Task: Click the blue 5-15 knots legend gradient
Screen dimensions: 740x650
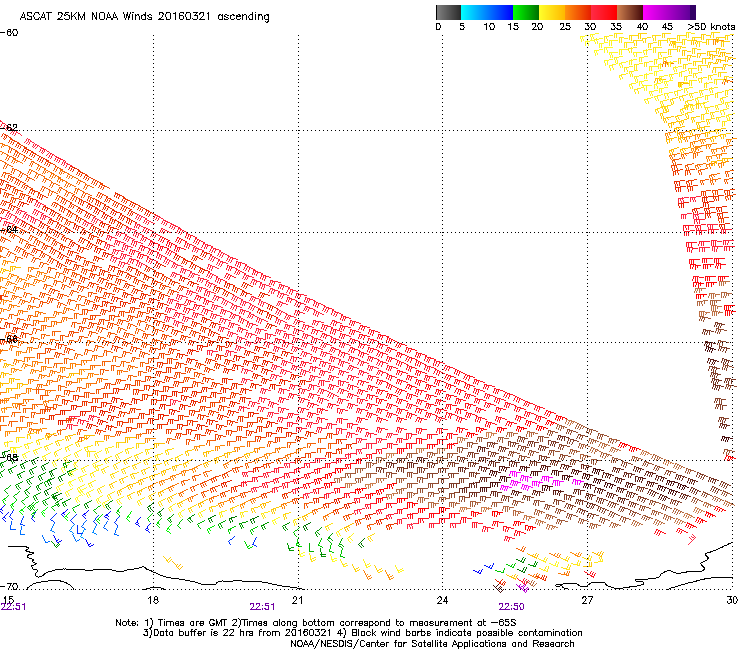Action: click(x=487, y=12)
